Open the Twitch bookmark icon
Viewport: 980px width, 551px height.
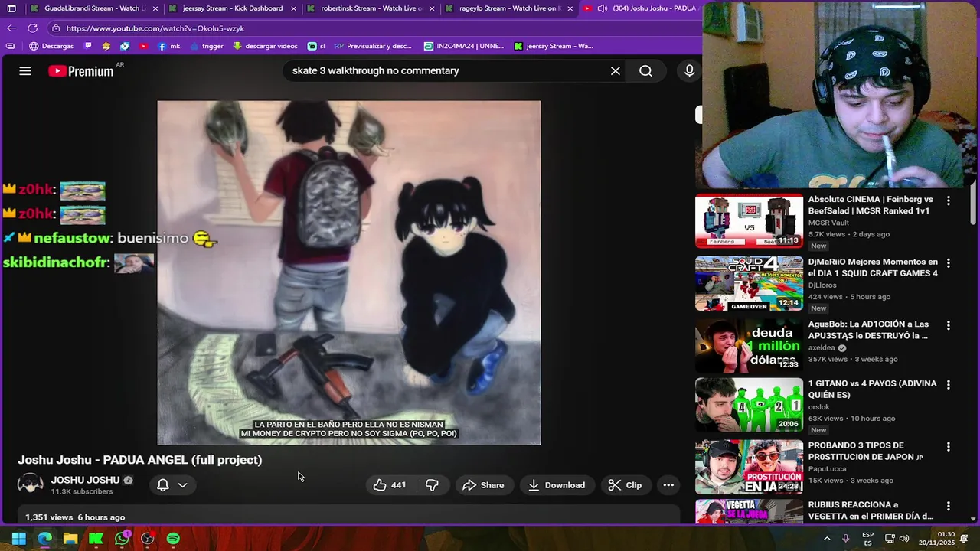88,46
